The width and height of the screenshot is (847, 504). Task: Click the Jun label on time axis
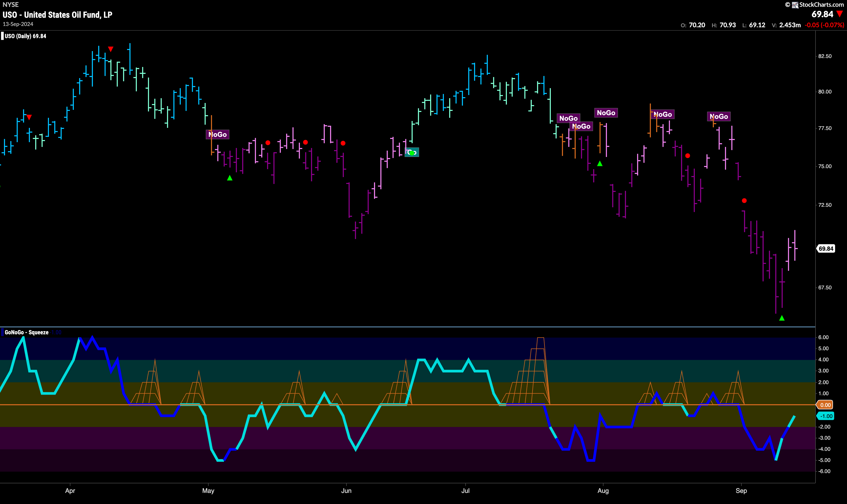pyautogui.click(x=346, y=491)
